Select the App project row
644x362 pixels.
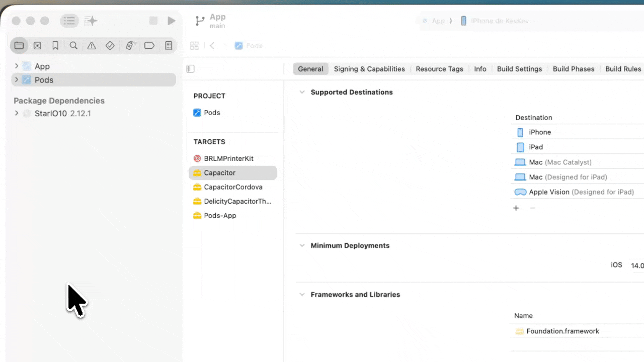94,66
